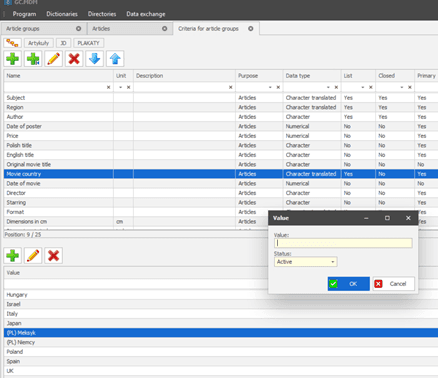Screen dimensions: 438x378
Task: Select the Movie country row
Action: [221, 174]
